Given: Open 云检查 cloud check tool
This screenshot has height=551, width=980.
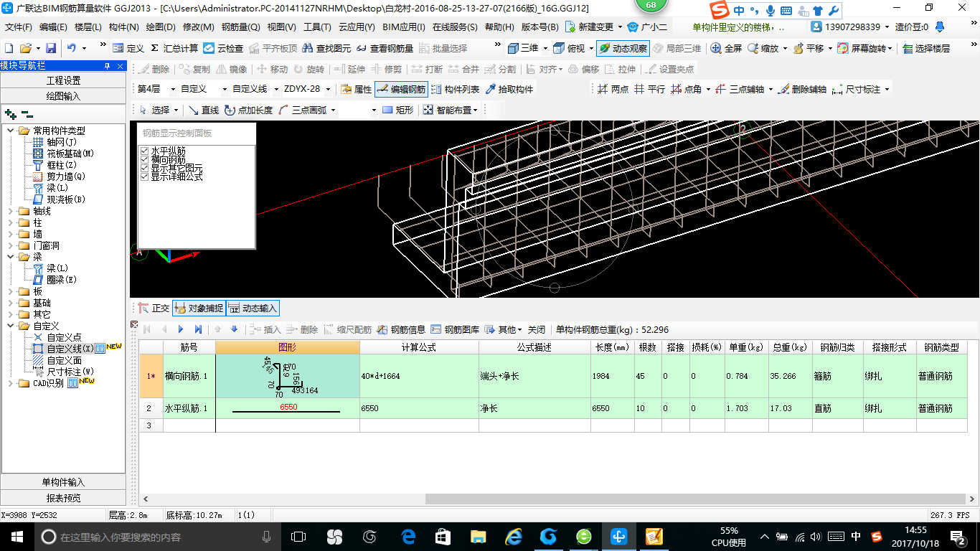Looking at the screenshot, I should point(223,48).
